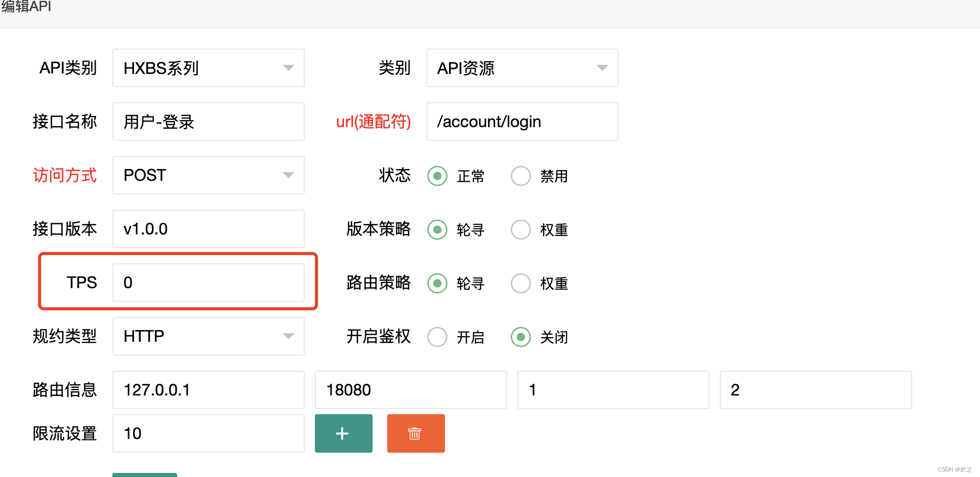Screen dimensions: 980x477
Task: Click the orange trash delete button
Action: [416, 433]
